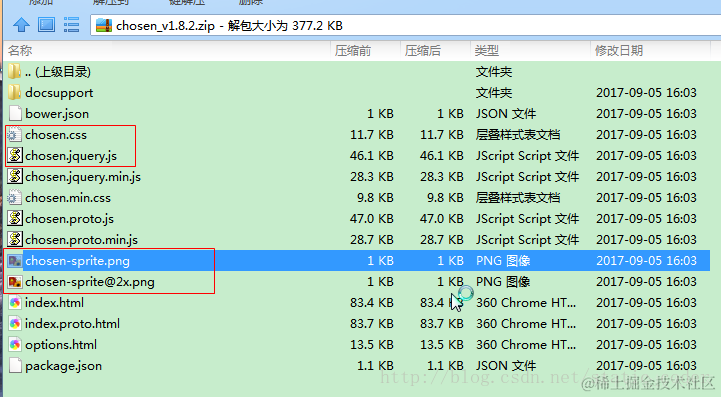Select the file name index.proto.html
Image resolution: width=721 pixels, height=397 pixels.
[72, 324]
